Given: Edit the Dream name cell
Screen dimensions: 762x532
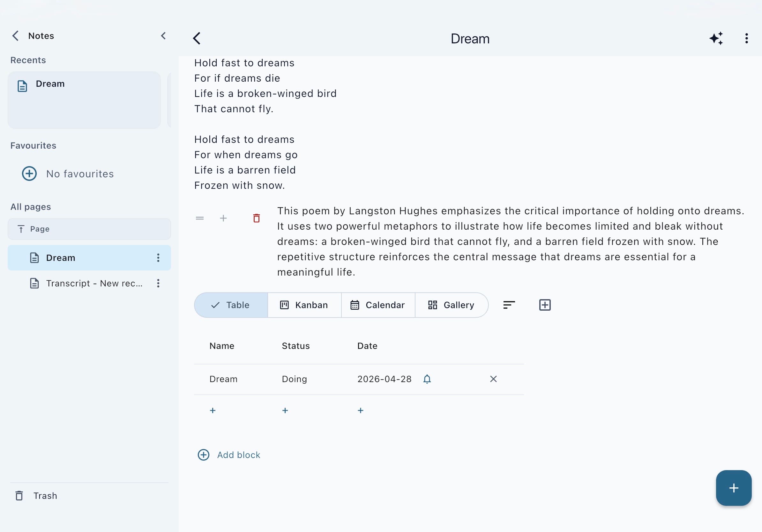Looking at the screenshot, I should 223,379.
